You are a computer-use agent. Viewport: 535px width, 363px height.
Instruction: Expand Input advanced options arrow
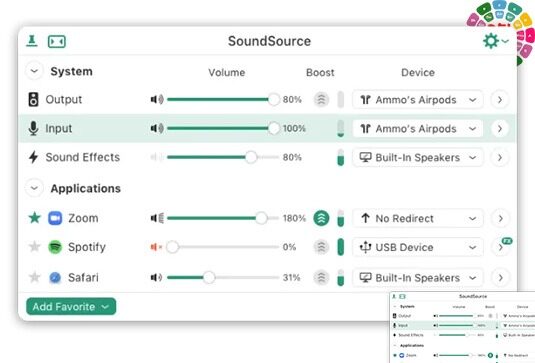(x=500, y=129)
